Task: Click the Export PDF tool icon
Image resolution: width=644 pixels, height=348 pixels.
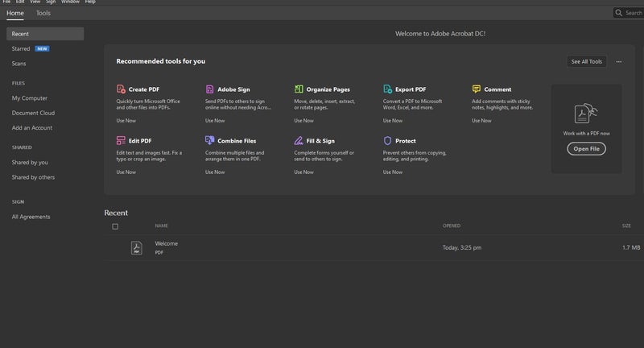Action: (x=387, y=89)
